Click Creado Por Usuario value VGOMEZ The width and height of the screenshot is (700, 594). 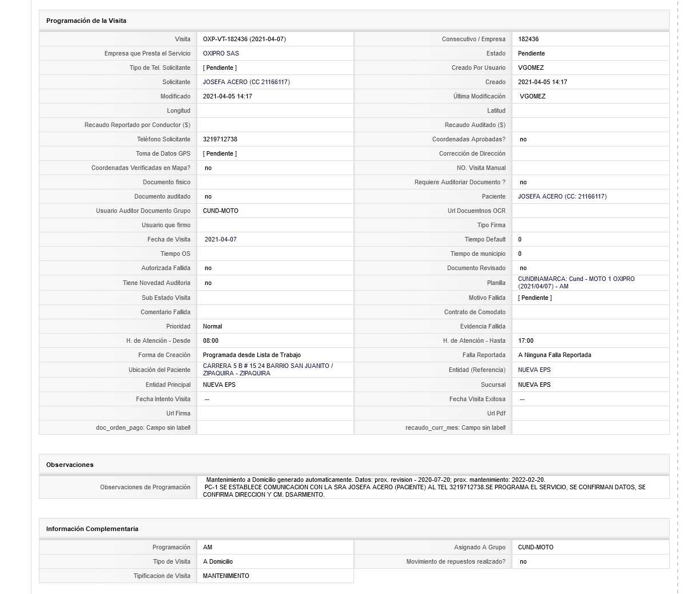(531, 68)
